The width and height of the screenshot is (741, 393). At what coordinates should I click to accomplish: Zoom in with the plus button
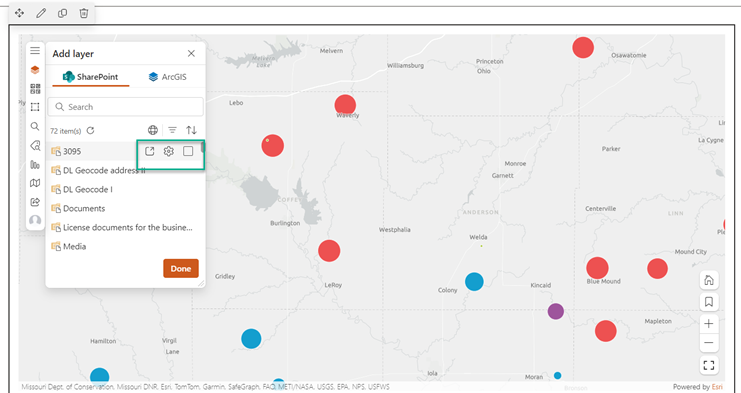pyautogui.click(x=708, y=324)
